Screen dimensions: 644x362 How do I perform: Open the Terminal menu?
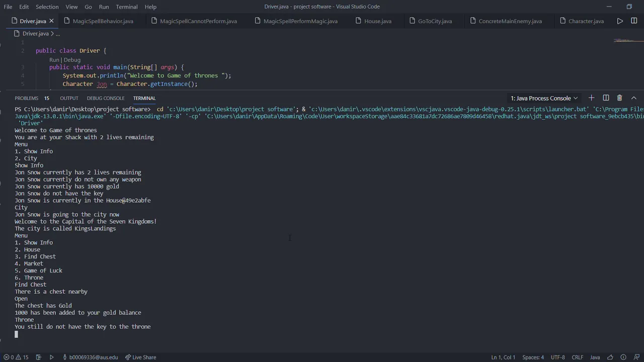[x=127, y=7]
